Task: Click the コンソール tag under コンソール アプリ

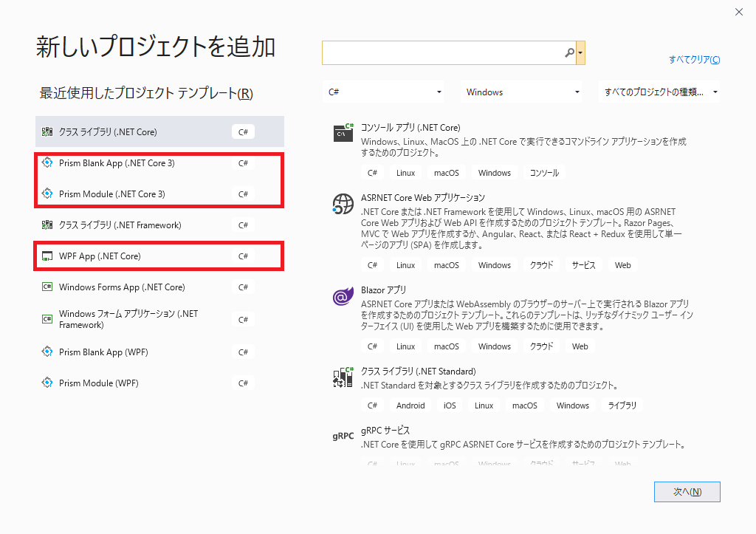Action: [x=544, y=173]
